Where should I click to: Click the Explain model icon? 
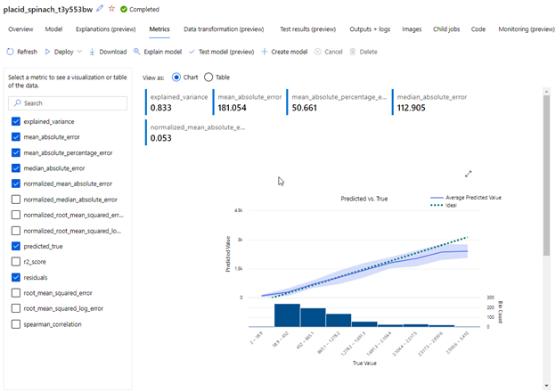click(x=136, y=52)
